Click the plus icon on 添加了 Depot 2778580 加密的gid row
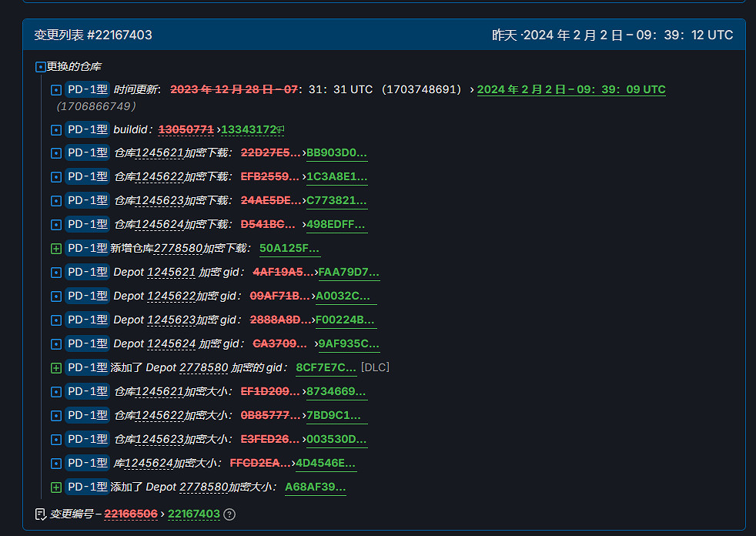The height and width of the screenshot is (536, 756). [55, 367]
